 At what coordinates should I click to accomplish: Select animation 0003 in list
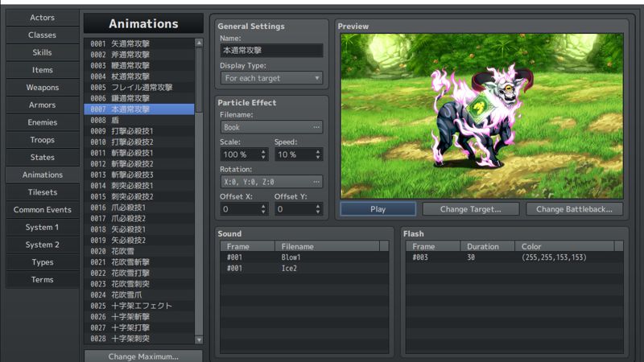(139, 66)
